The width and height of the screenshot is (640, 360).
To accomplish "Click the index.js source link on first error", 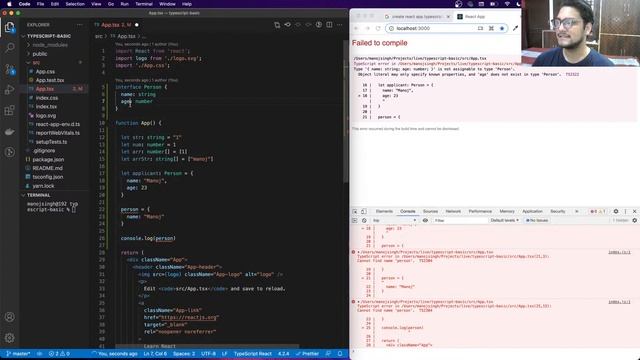I will (619, 252).
